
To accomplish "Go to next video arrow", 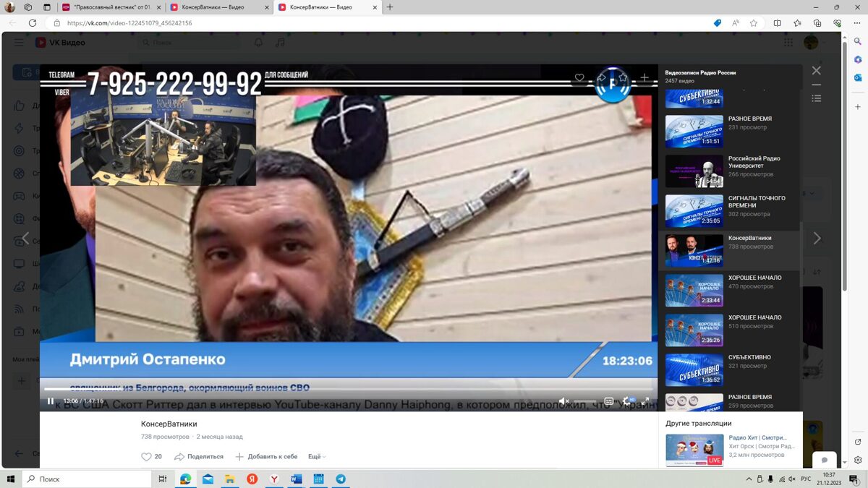I will [x=817, y=238].
